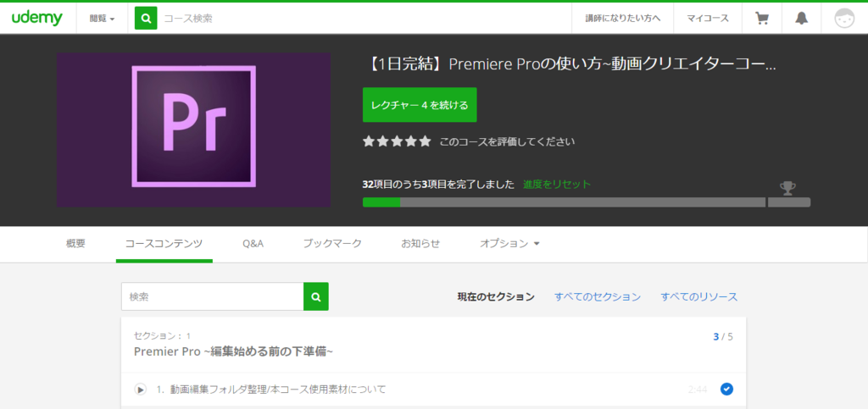Show すべてのセクション
Image resolution: width=868 pixels, height=409 pixels.
click(598, 297)
